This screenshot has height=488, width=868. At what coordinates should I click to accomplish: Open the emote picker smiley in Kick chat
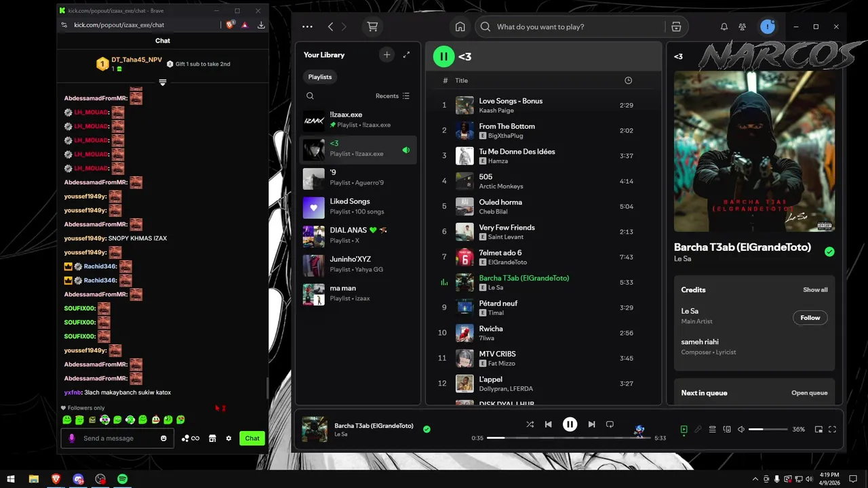point(163,439)
